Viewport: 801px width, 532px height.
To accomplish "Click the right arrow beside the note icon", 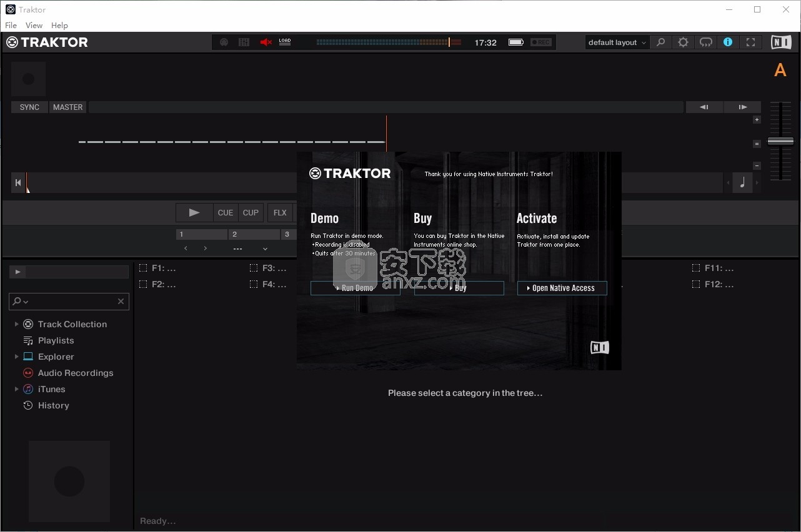I will pos(757,183).
